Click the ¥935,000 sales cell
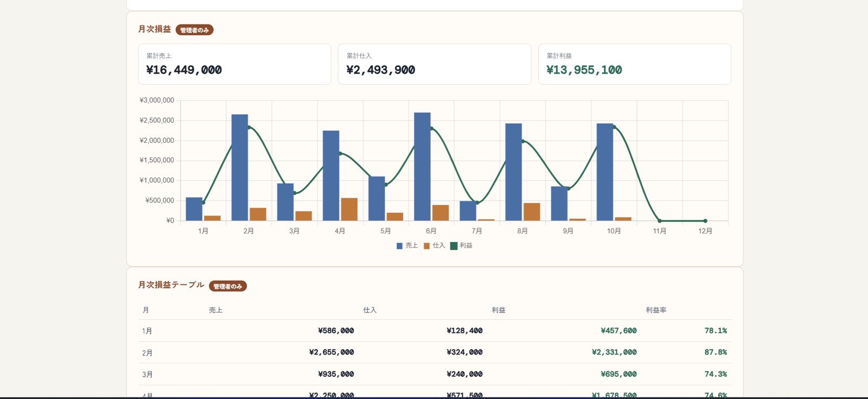Screen dimensions: 868x399 point(336,374)
